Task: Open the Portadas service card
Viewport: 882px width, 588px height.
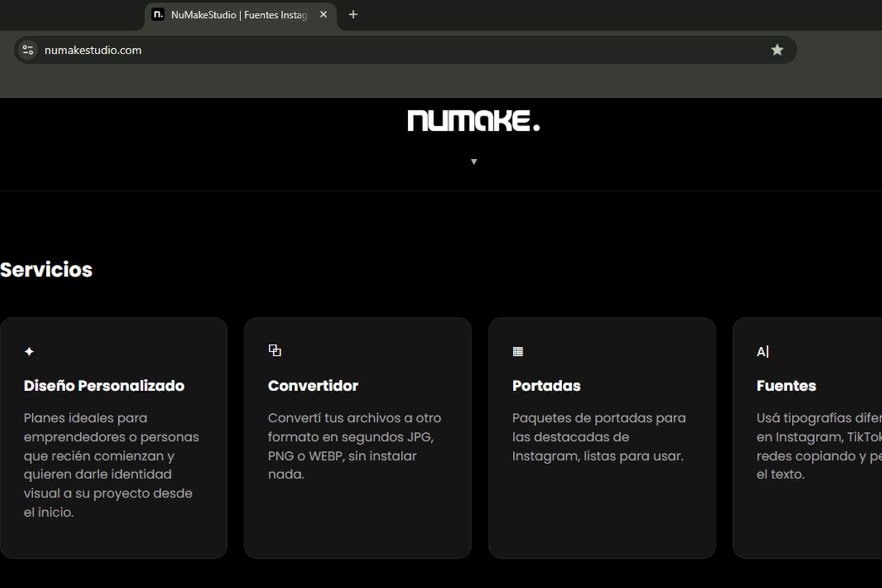Action: click(602, 436)
